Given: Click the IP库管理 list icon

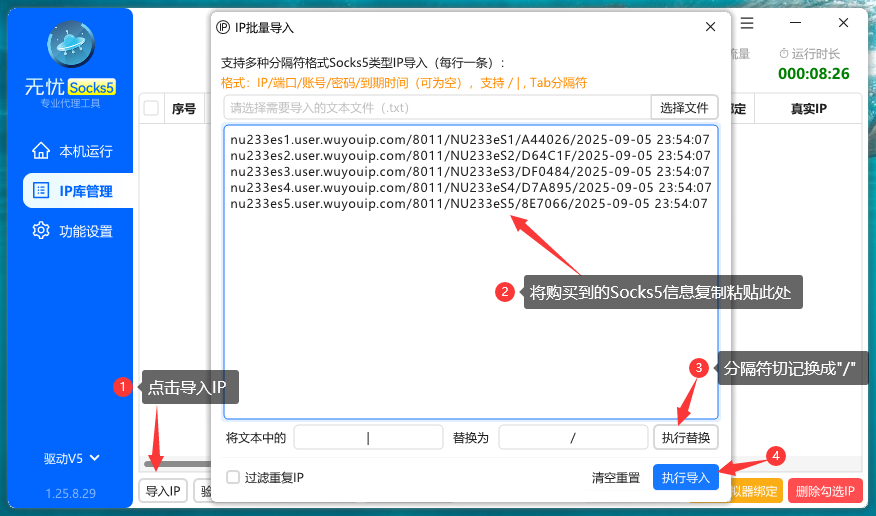Looking at the screenshot, I should 41,191.
